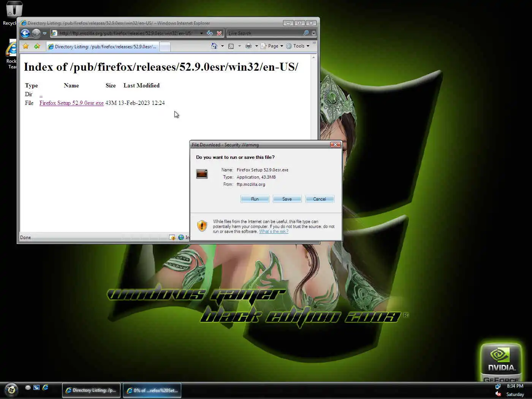Expand the address bar history dropdown
The width and height of the screenshot is (532, 399).
pos(201,33)
